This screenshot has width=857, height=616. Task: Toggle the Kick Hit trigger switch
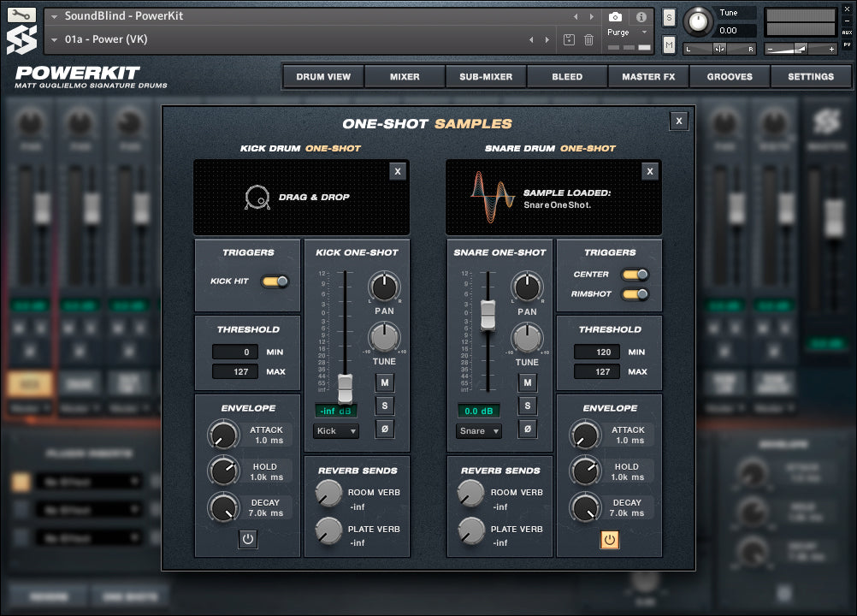(x=275, y=281)
